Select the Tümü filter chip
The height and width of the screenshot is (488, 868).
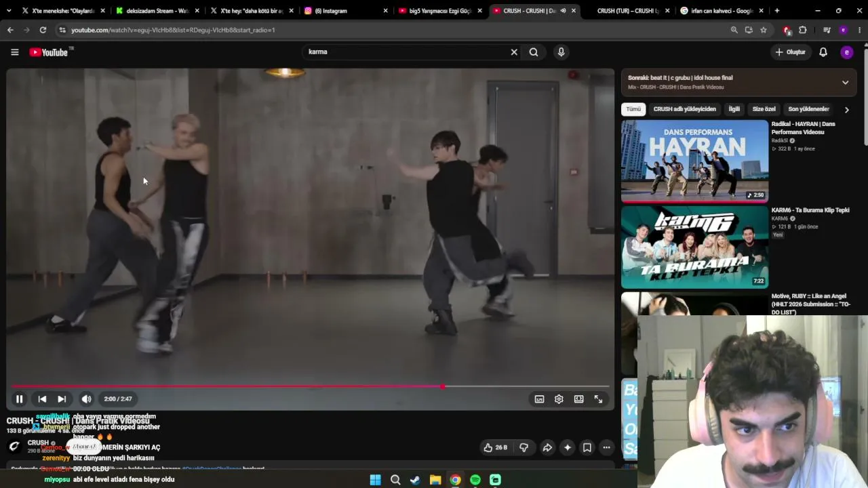coord(633,109)
